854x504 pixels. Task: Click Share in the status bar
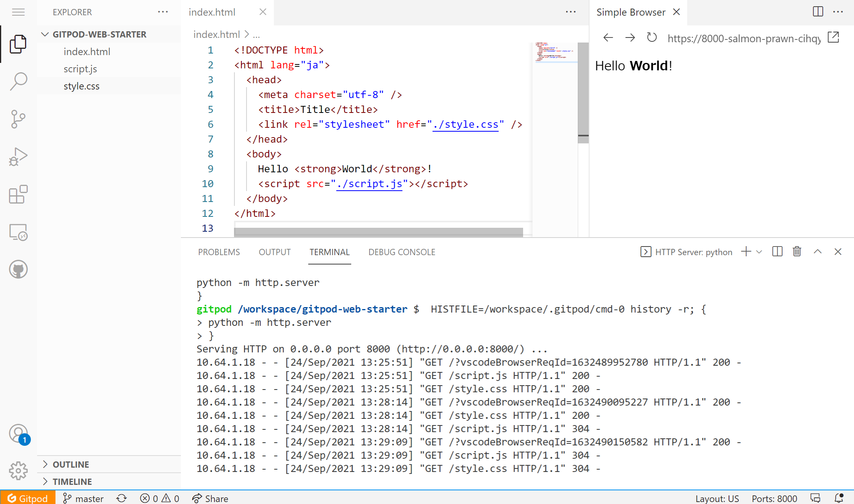click(x=211, y=499)
